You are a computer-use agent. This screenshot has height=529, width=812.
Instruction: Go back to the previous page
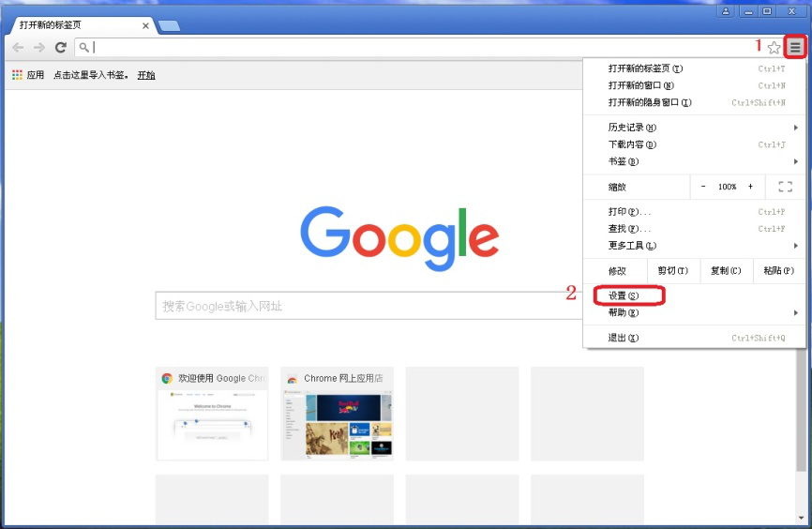18,48
